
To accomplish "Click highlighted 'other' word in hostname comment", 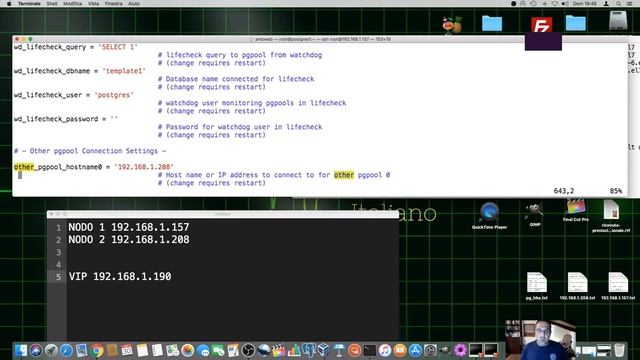I will point(344,175).
